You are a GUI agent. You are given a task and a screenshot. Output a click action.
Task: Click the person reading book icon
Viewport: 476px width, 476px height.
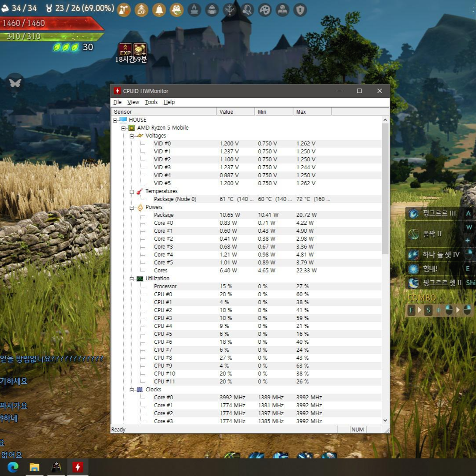coord(283,10)
